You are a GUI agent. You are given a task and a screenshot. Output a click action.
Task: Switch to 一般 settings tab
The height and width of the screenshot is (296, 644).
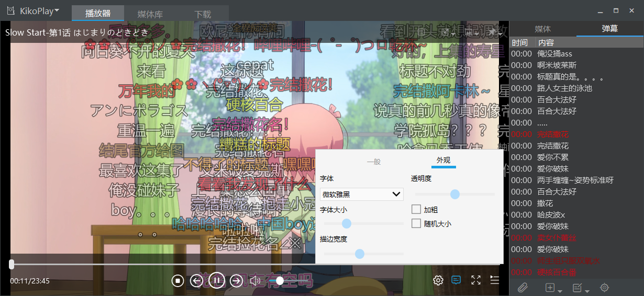pyautogui.click(x=374, y=162)
